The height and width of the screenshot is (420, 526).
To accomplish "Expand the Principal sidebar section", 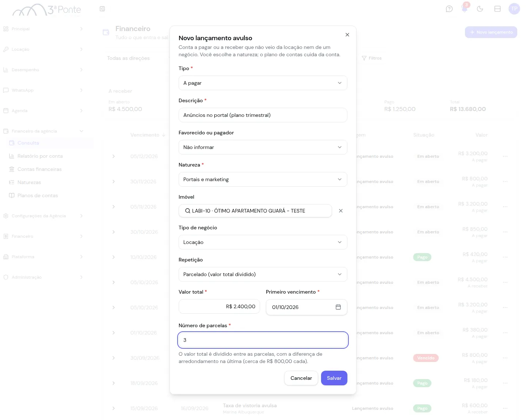I will point(43,29).
